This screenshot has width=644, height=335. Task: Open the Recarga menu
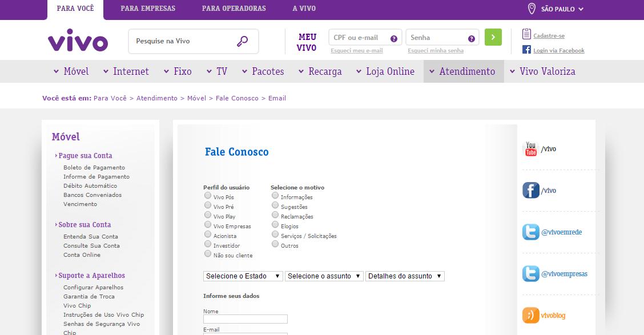click(x=320, y=71)
